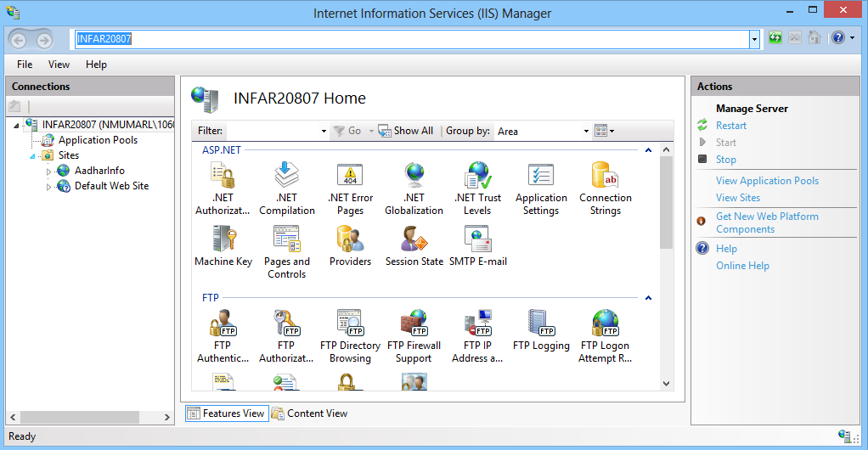
Task: Click the Show All button
Action: tap(406, 131)
